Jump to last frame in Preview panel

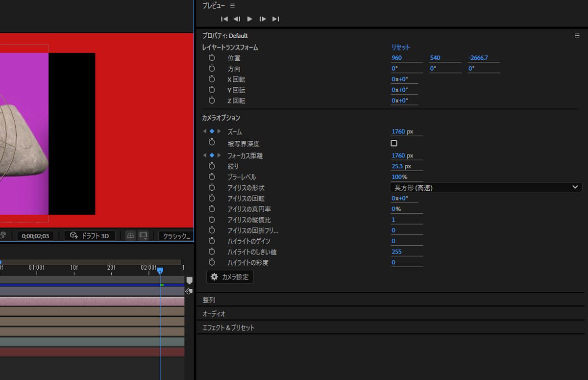point(275,19)
